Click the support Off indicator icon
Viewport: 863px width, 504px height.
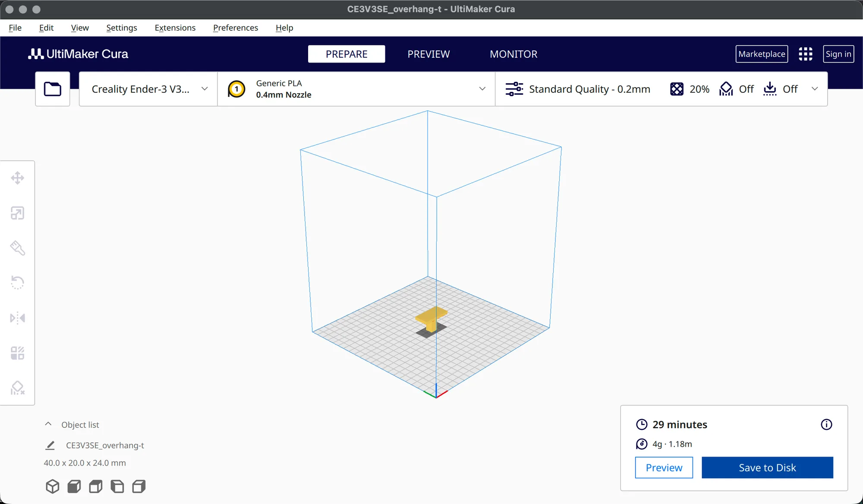coord(726,89)
